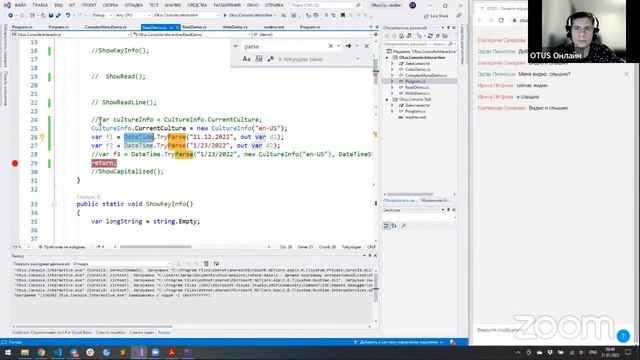Click the chat message input field

point(544,330)
